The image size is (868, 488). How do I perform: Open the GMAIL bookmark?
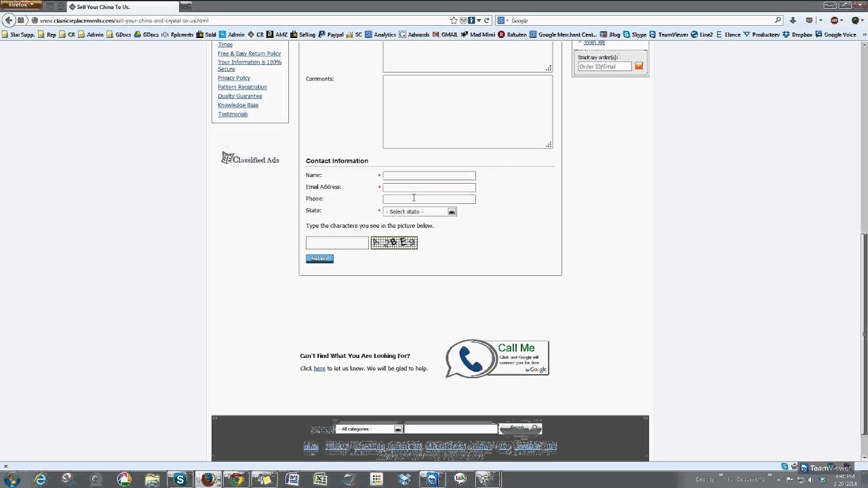(445, 35)
